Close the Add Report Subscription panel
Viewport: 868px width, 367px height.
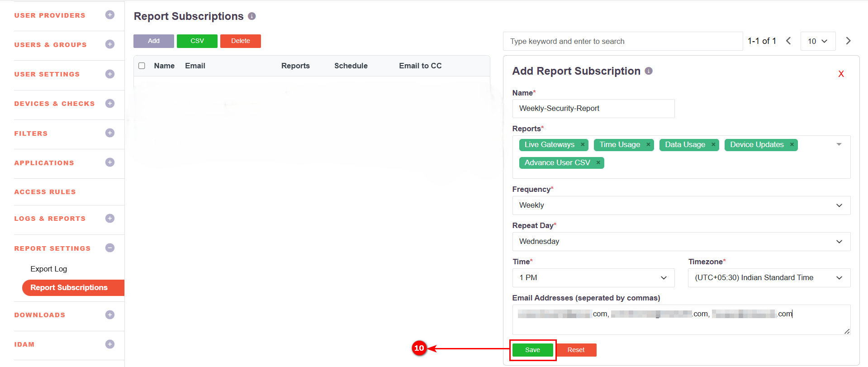841,74
